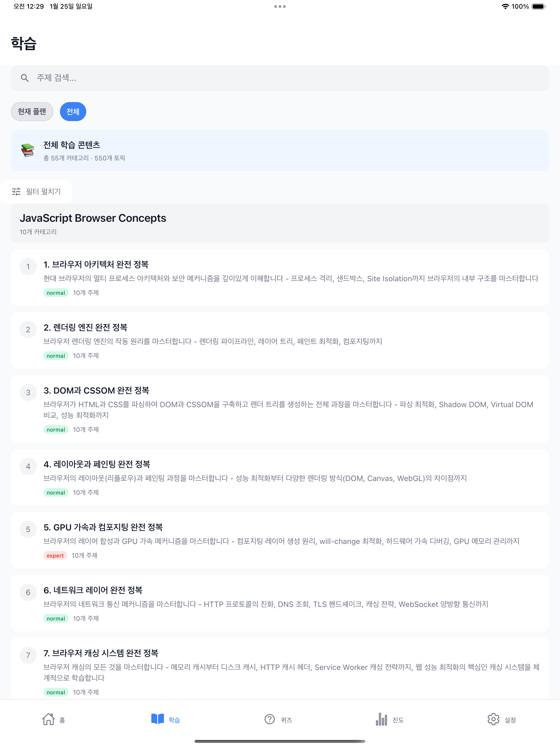Tap the book icon for 학습 tab

[157, 719]
